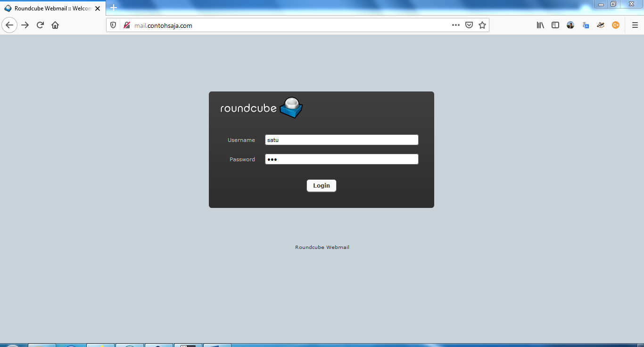644x347 pixels.
Task: Go forward one page
Action: 25,25
